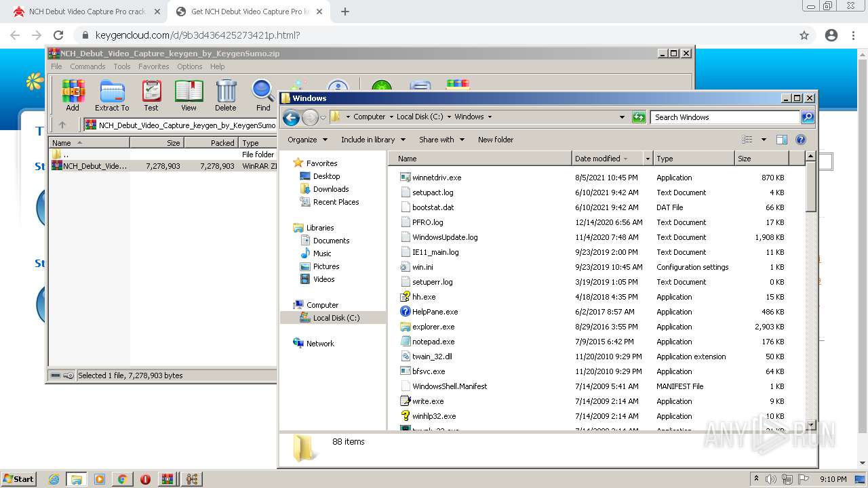868x488 pixels.
Task: Open the Include in library dropdown
Action: coord(373,140)
